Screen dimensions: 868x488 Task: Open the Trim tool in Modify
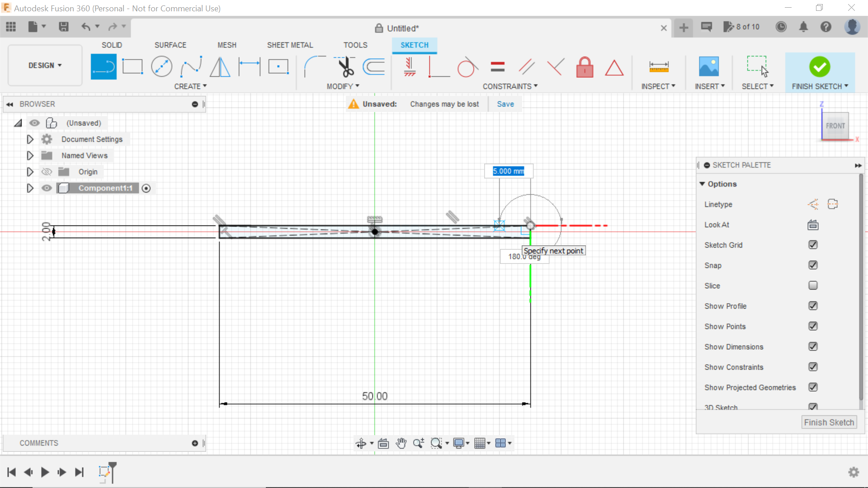(344, 66)
